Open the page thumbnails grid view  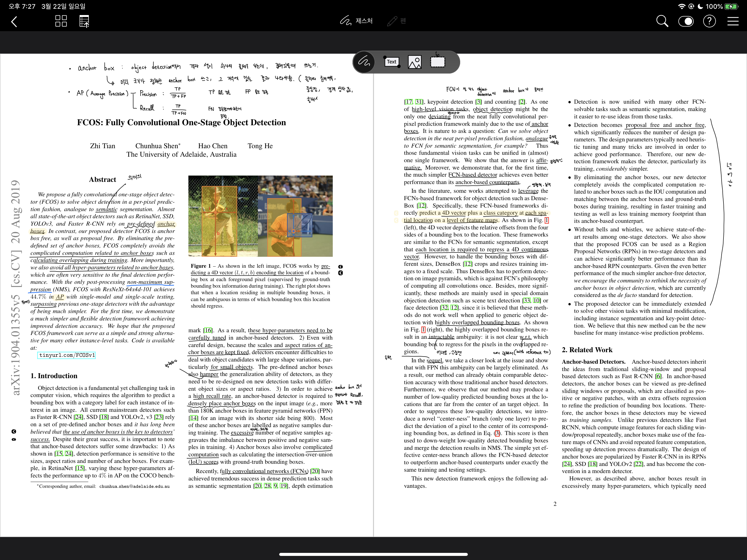pyautogui.click(x=61, y=21)
